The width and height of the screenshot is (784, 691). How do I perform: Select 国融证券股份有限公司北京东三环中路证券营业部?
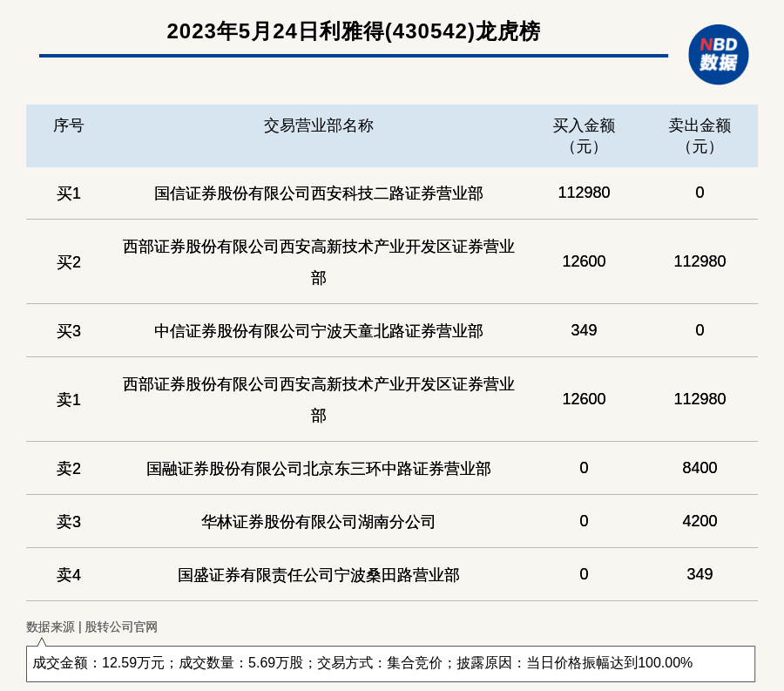pos(319,469)
